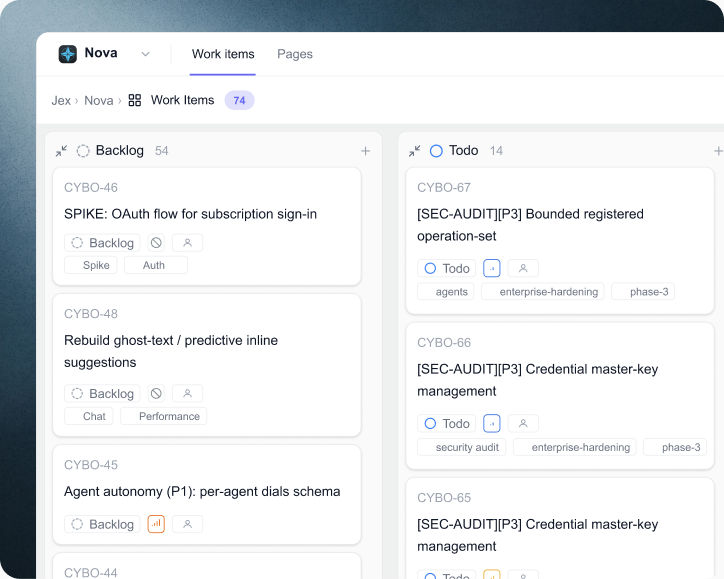
Task: Change Backlog state on CYBO-45 card
Action: (x=102, y=524)
